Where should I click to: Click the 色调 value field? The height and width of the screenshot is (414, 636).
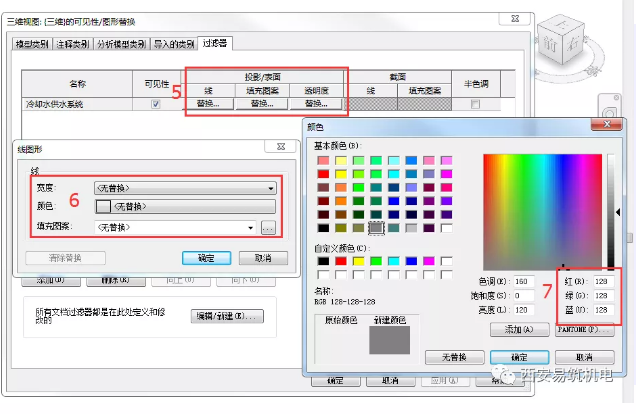pos(523,281)
